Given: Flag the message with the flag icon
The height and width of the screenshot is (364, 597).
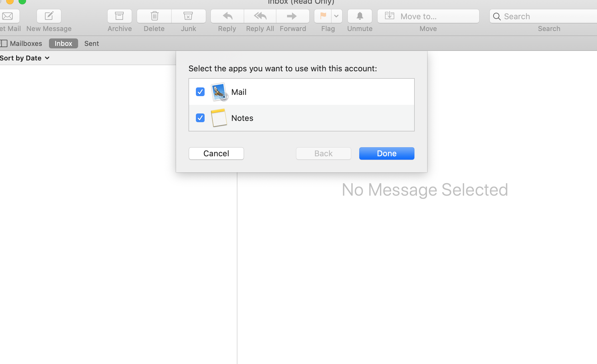Looking at the screenshot, I should point(322,16).
